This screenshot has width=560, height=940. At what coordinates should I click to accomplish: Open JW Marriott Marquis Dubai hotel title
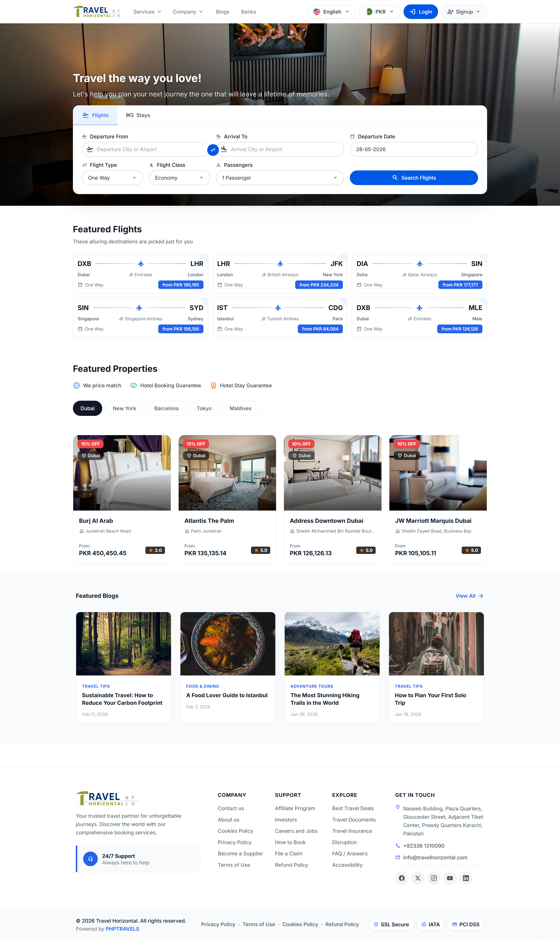(x=433, y=521)
